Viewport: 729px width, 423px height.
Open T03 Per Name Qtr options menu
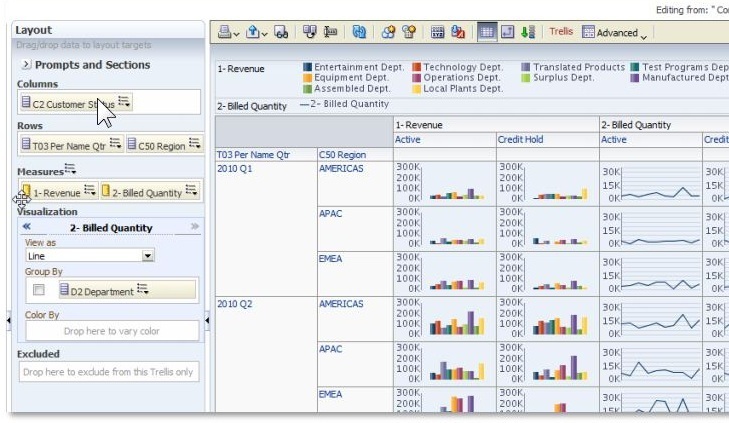(x=115, y=144)
